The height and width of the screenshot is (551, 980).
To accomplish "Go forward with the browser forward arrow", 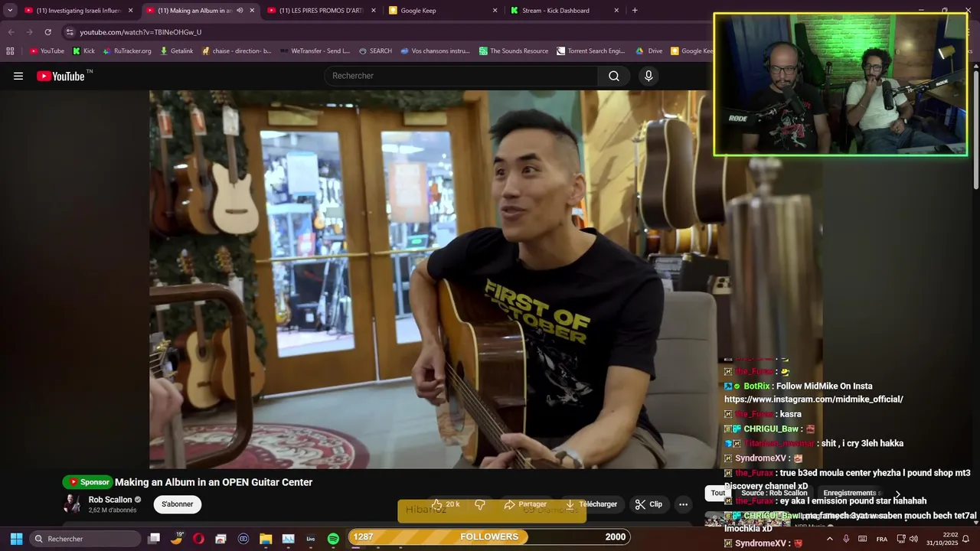I will [29, 32].
